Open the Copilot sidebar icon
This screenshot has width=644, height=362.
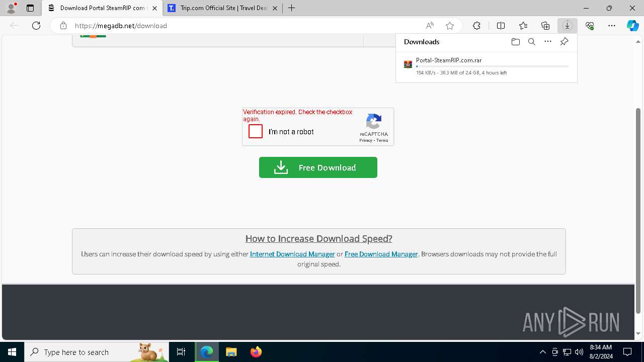[633, 26]
